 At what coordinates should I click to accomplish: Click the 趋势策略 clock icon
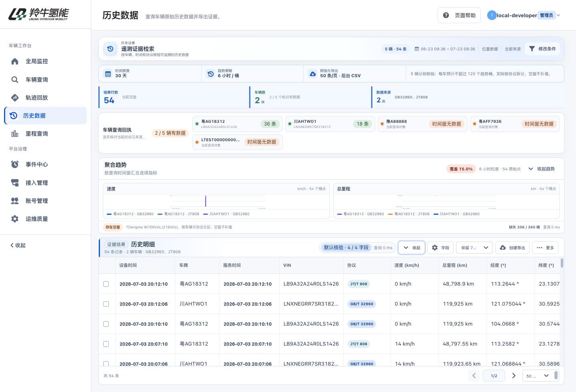tap(210, 74)
